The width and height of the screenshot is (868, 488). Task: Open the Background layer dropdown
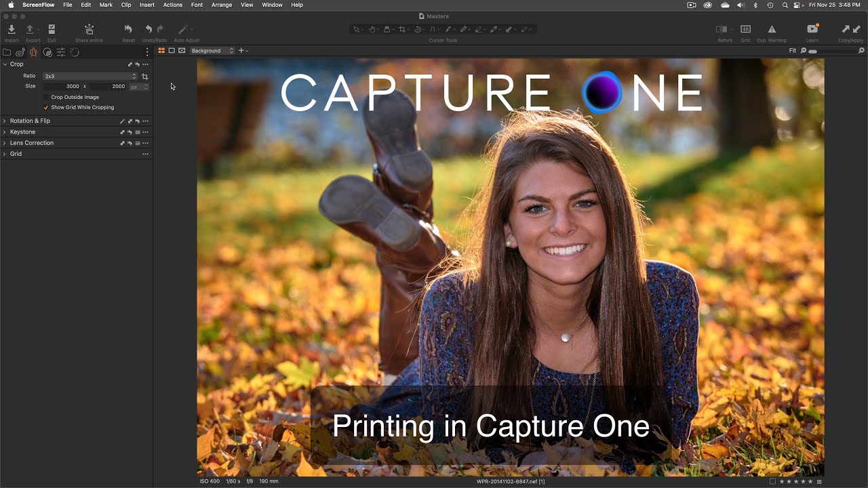coord(212,51)
